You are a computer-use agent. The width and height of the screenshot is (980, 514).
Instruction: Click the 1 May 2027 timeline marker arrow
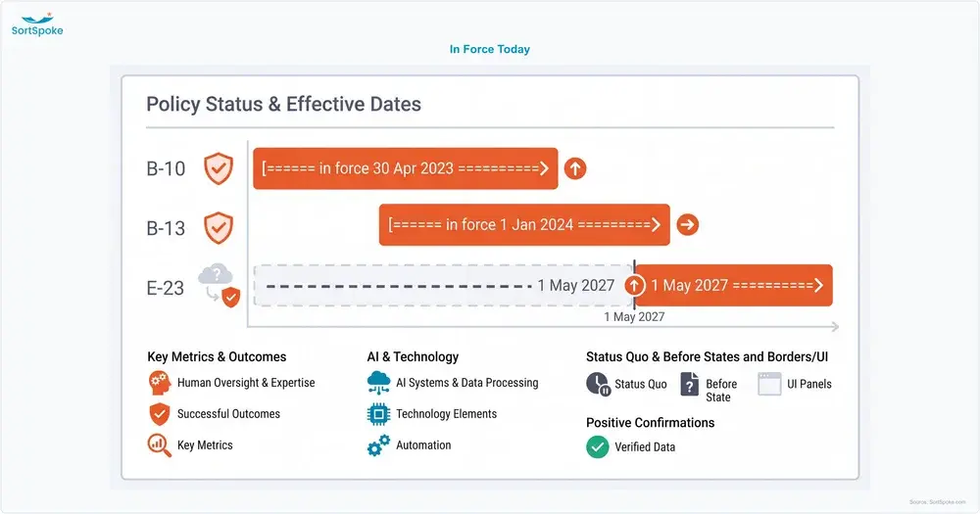(634, 286)
